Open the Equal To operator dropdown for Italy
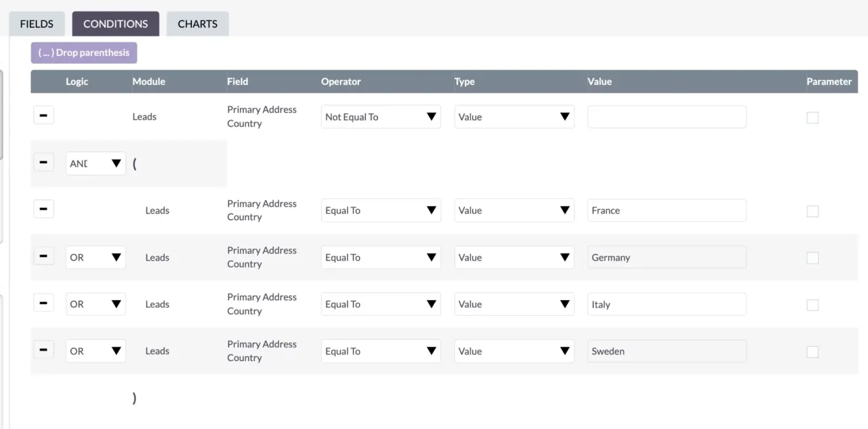 380,303
